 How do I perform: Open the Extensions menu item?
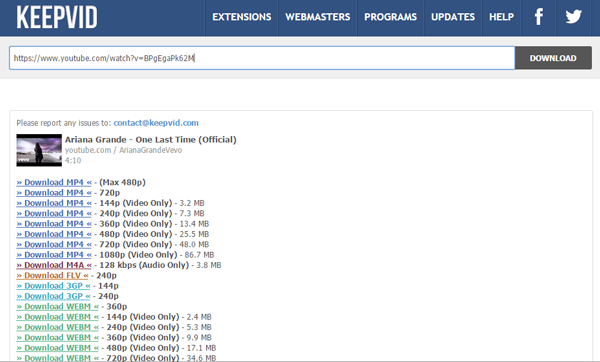click(x=242, y=17)
